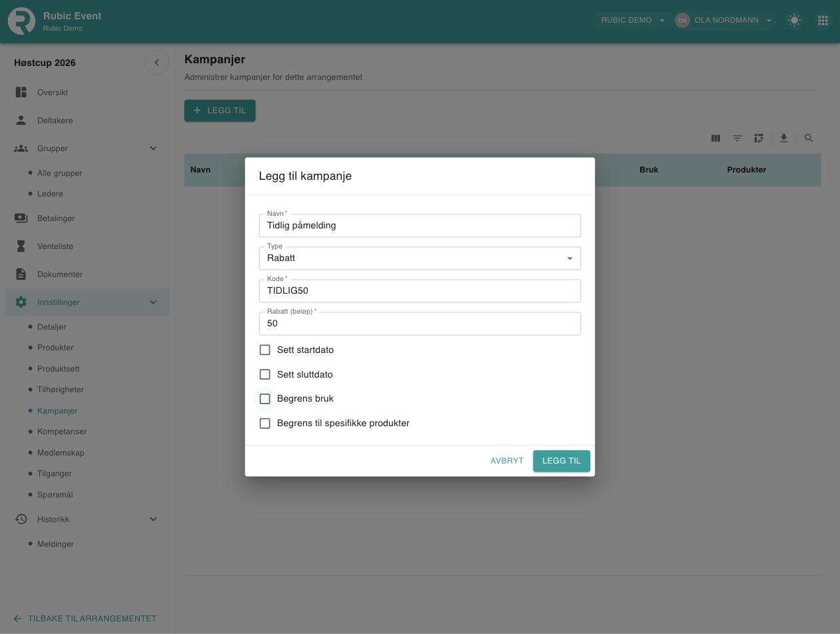840x634 pixels.
Task: Click the Venteliste hourglass icon
Action: point(21,246)
